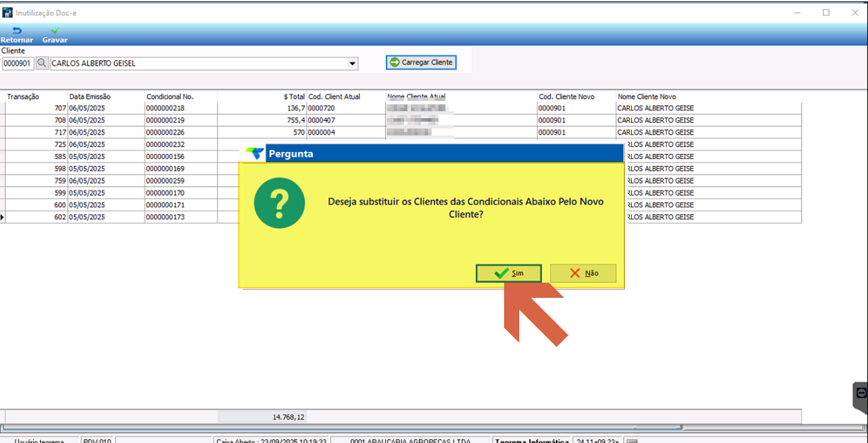Click the Carregar Cliente button
The image size is (868, 443).
(x=421, y=62)
